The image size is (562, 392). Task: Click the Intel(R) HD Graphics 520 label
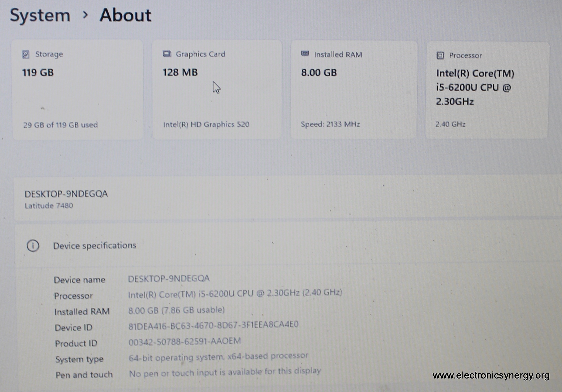point(206,124)
